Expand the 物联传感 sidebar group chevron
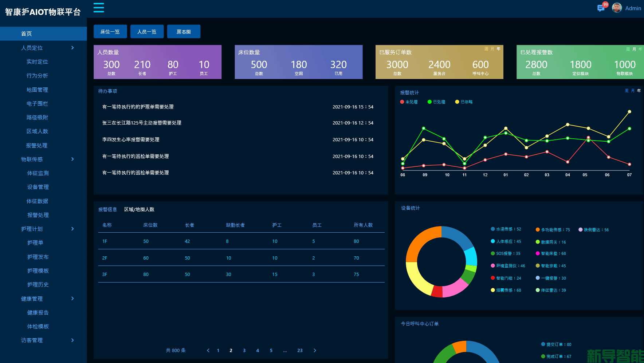The width and height of the screenshot is (644, 363). click(x=72, y=159)
